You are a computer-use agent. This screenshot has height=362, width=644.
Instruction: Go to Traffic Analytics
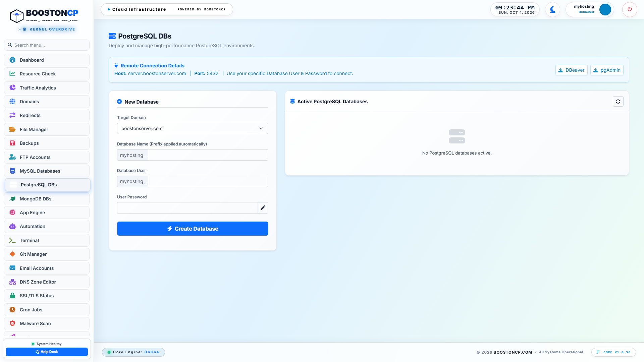coord(47,88)
